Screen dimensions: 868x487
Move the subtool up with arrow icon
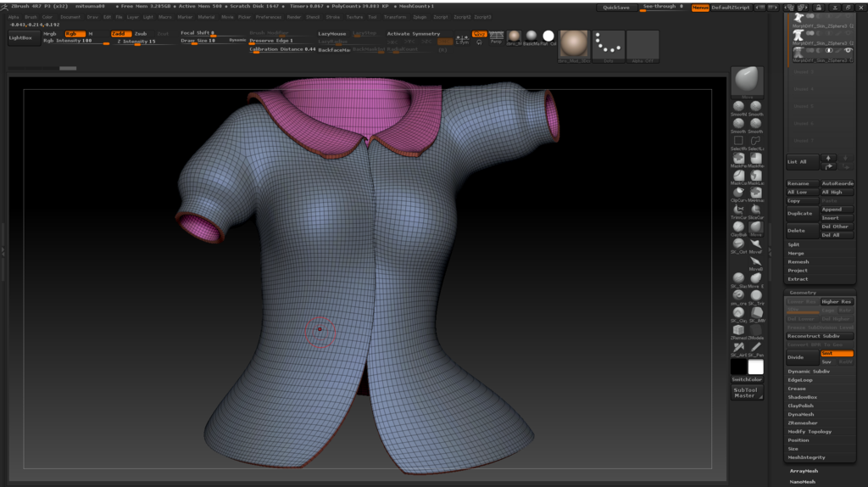click(x=828, y=159)
